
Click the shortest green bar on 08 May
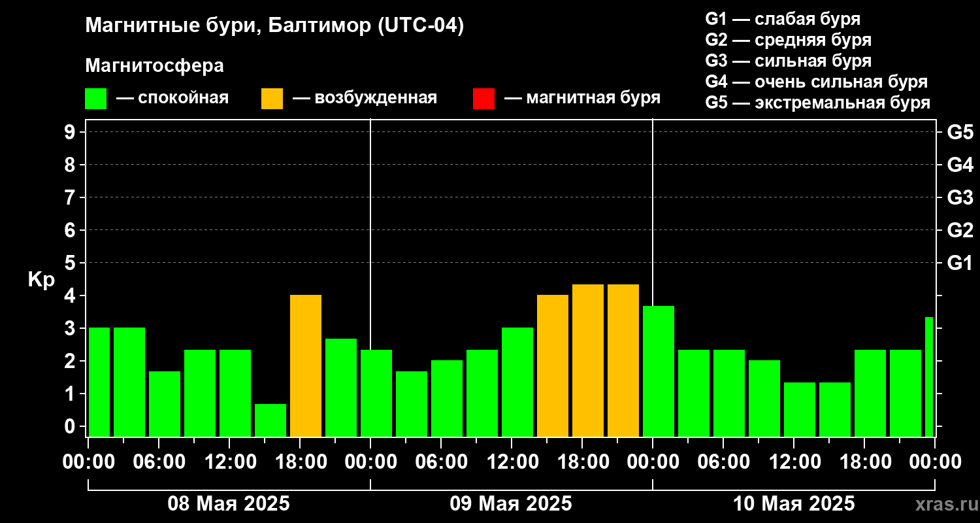(x=270, y=420)
